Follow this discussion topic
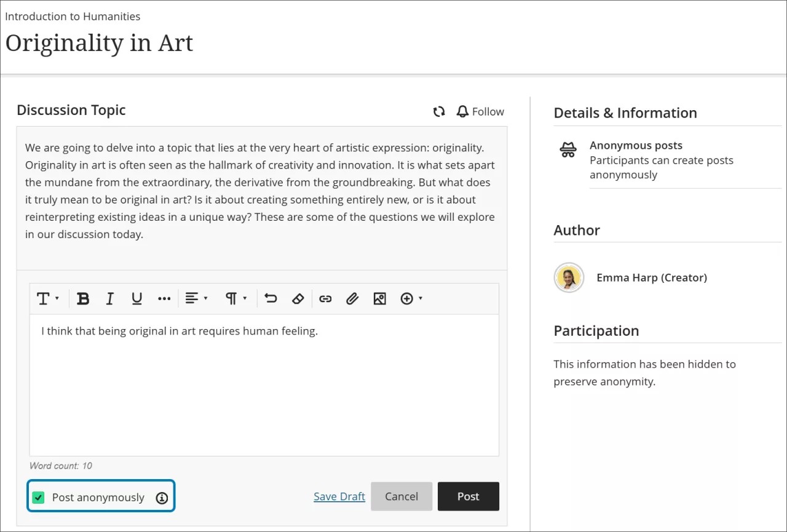Screen dimensions: 787x532 tap(480, 111)
